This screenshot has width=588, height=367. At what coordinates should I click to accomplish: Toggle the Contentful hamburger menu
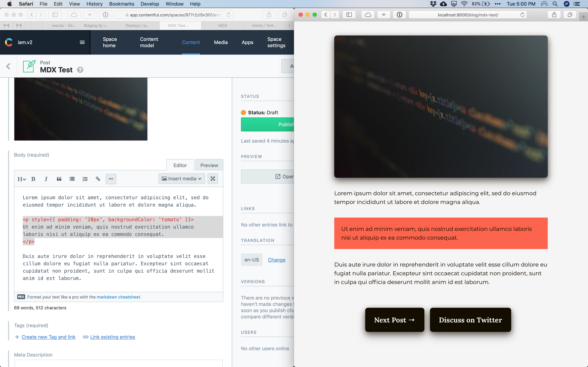82,42
